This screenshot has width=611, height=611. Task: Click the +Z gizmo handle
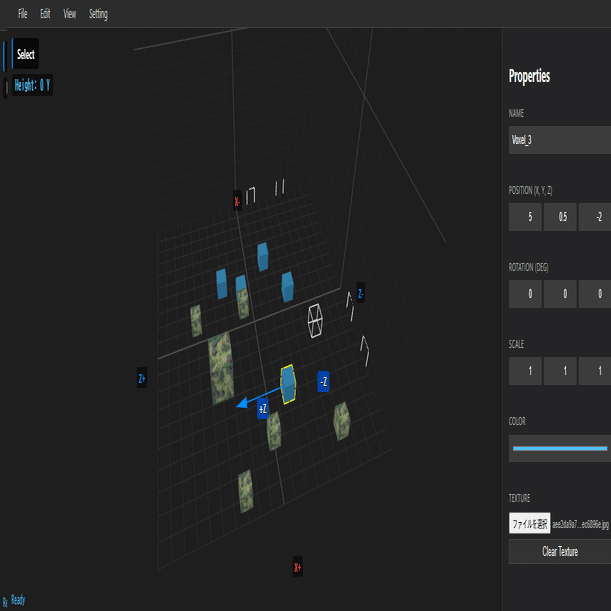click(x=263, y=409)
